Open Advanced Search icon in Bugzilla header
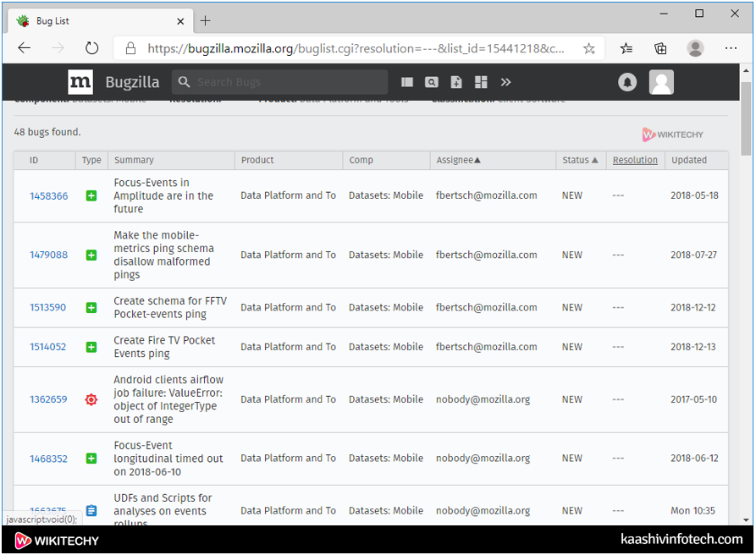This screenshot has height=555, width=756. click(432, 82)
